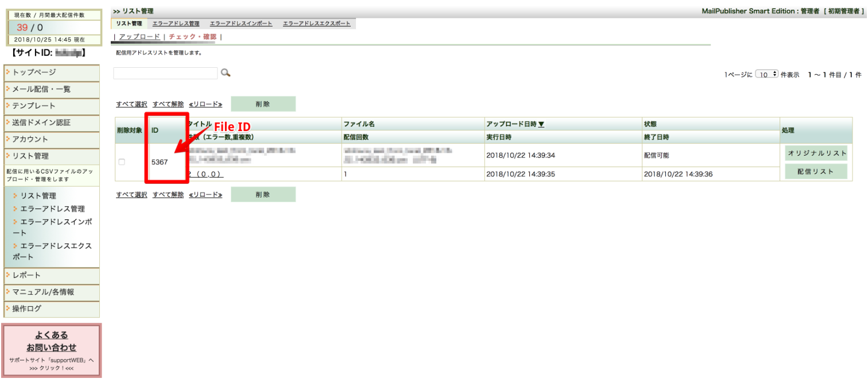Sort by upload date descending arrow
The image size is (868, 386).
point(541,124)
